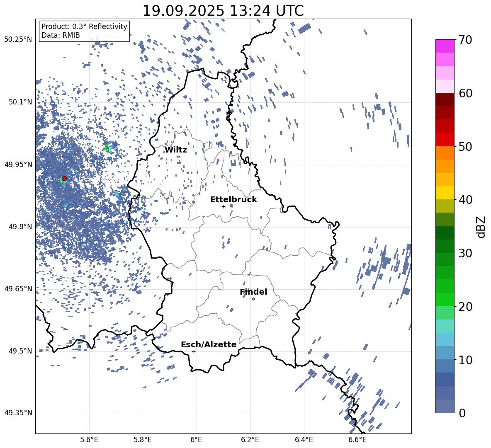
Task: Click the 5.6°E longitude label
Action: 89,440
